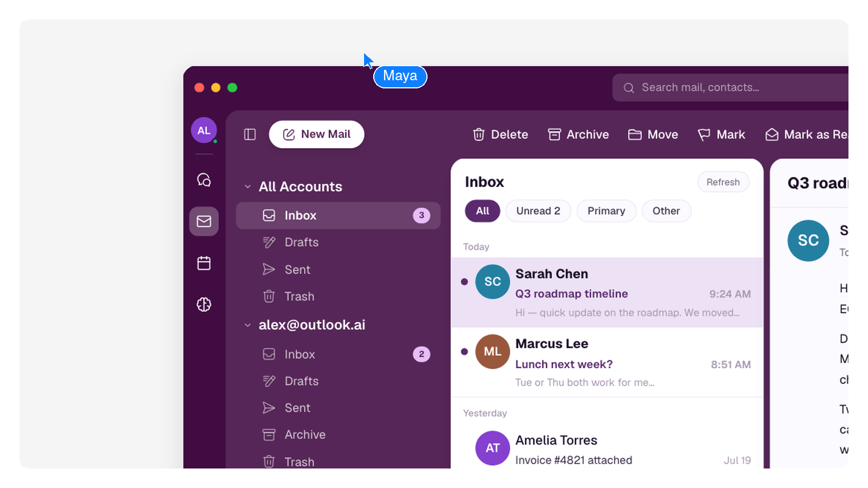Refresh the Inbox list
Screen dimensions: 868x488
click(723, 182)
